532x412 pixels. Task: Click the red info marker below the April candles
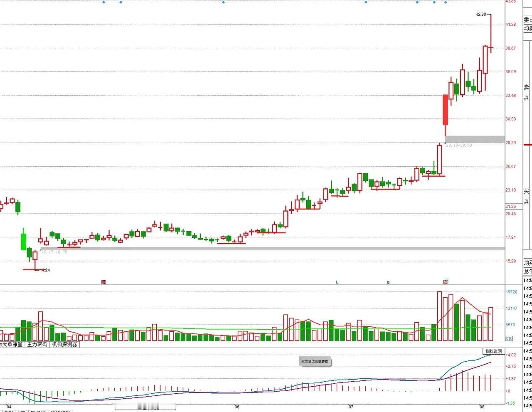click(103, 282)
